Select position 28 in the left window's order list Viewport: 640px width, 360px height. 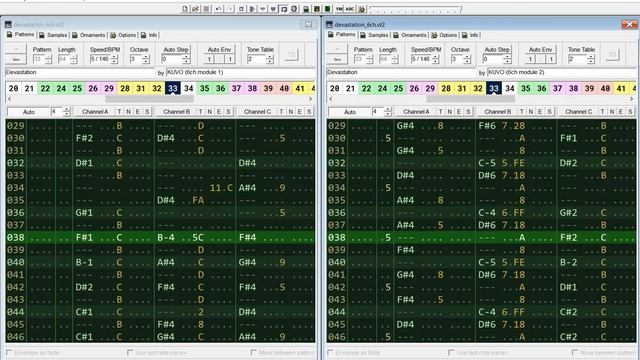tap(125, 88)
